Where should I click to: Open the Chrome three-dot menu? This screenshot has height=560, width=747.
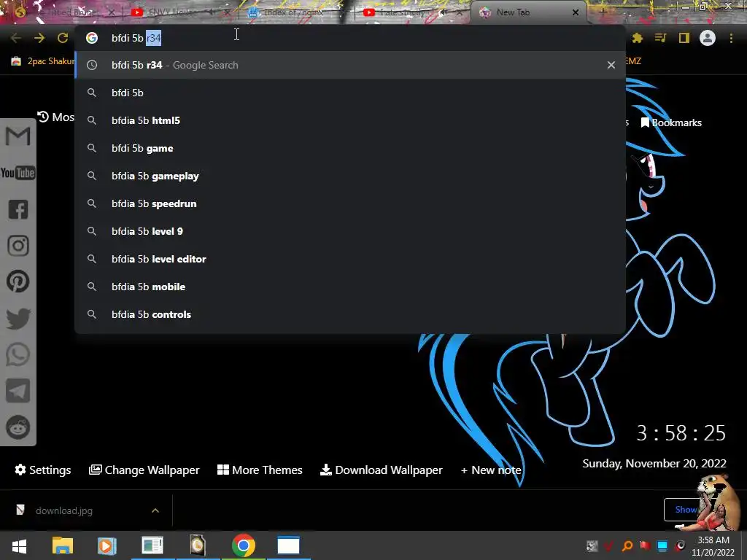pyautogui.click(x=731, y=38)
